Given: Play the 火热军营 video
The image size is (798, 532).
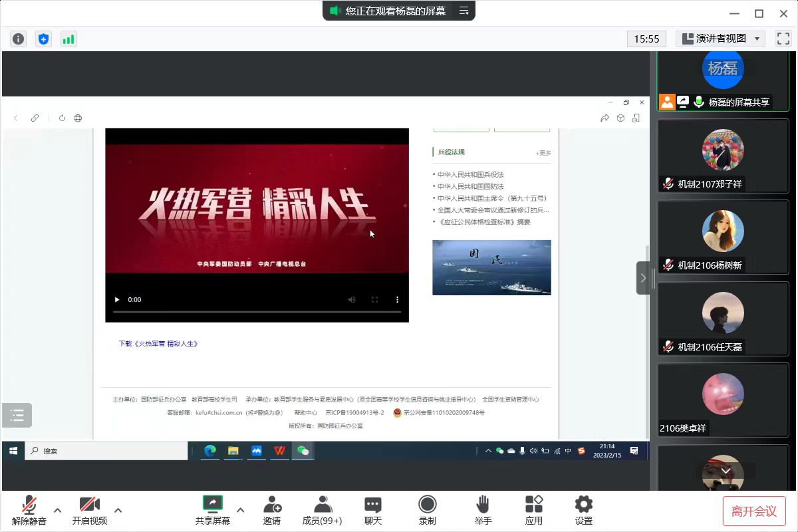Looking at the screenshot, I should click(x=118, y=300).
